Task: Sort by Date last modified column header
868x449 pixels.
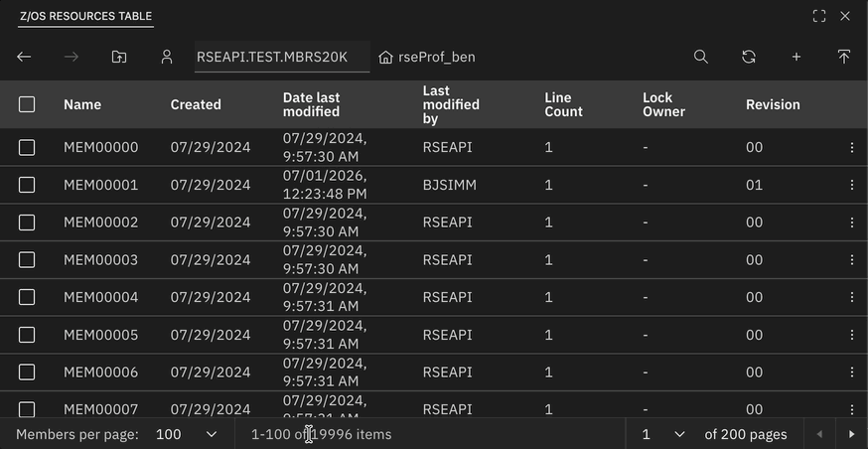Action: [x=311, y=104]
